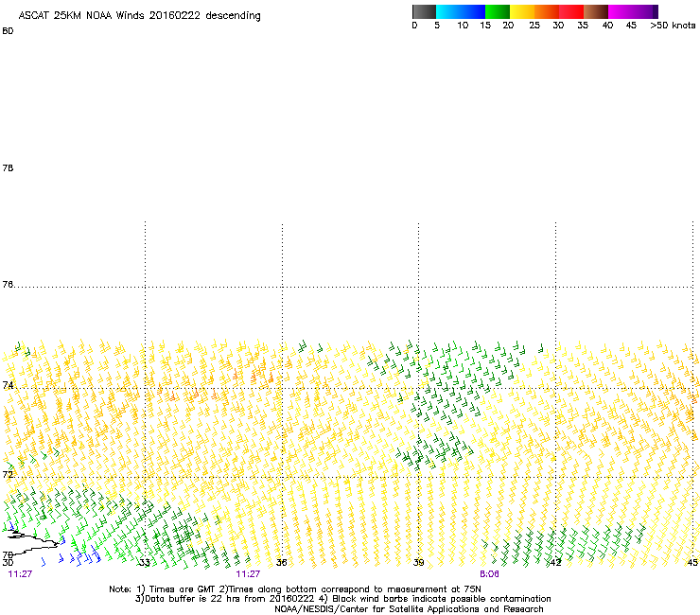
Task: Pick the dark blue 10-15 knots legend color
Action: [473, 11]
